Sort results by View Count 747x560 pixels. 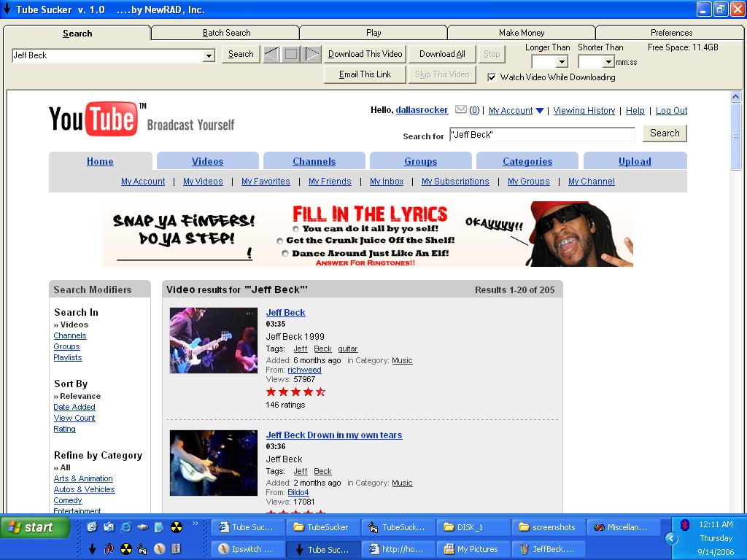(74, 418)
